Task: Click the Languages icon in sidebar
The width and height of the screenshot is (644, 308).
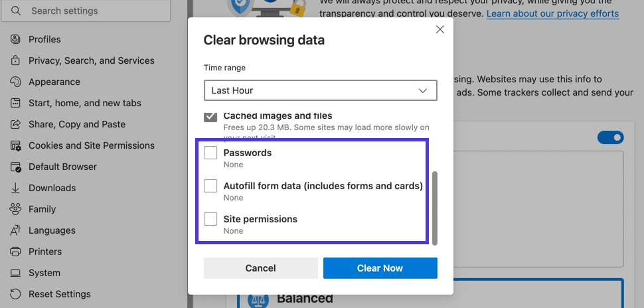Action: click(15, 230)
